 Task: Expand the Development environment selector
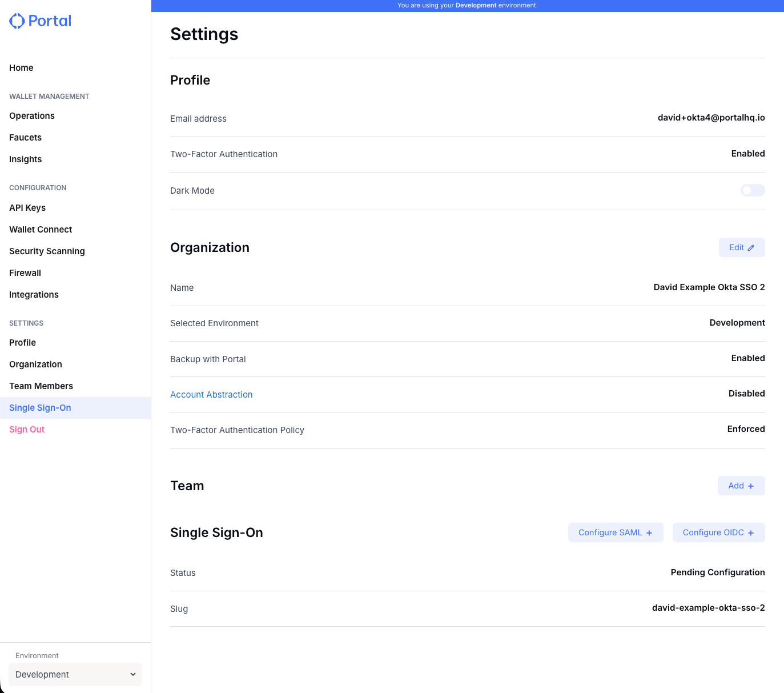(x=75, y=674)
